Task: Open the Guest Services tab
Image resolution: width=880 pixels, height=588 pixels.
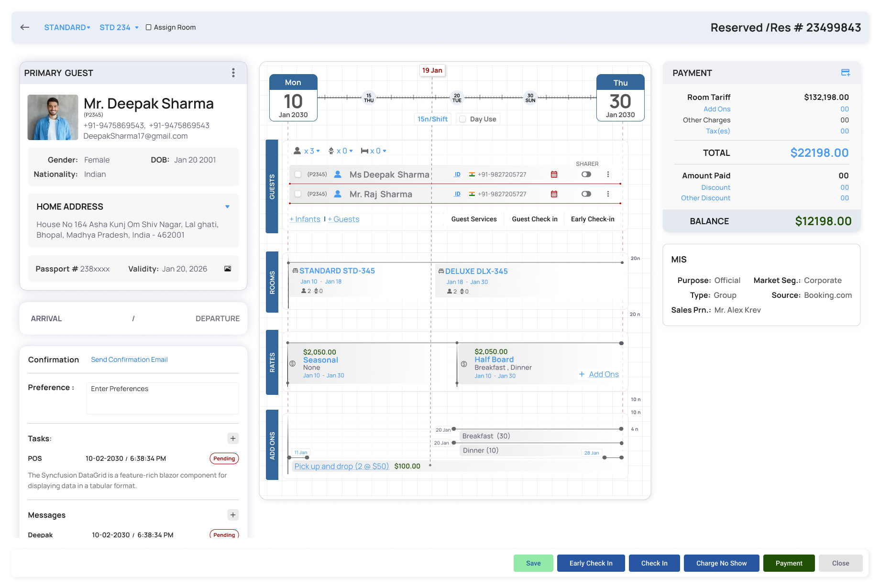Action: point(474,219)
